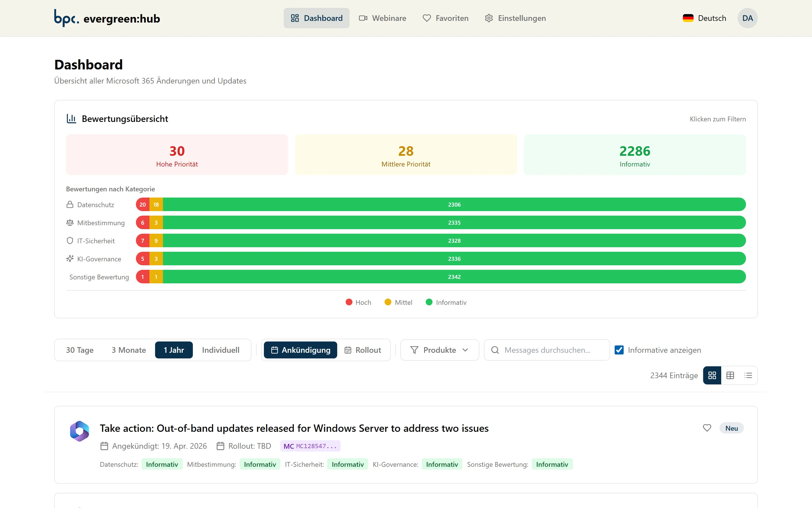Image resolution: width=812 pixels, height=508 pixels.
Task: Open the Dashboard nav tab
Action: (x=316, y=18)
